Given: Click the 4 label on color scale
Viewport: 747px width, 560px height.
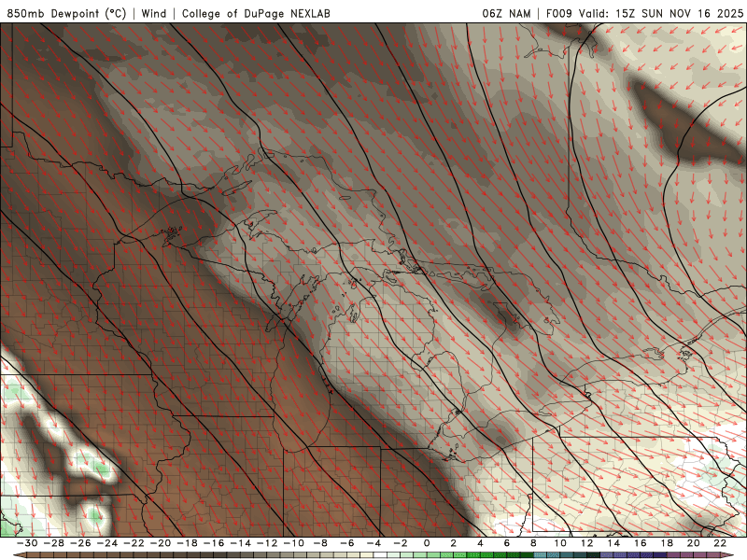Looking at the screenshot, I should 480,543.
